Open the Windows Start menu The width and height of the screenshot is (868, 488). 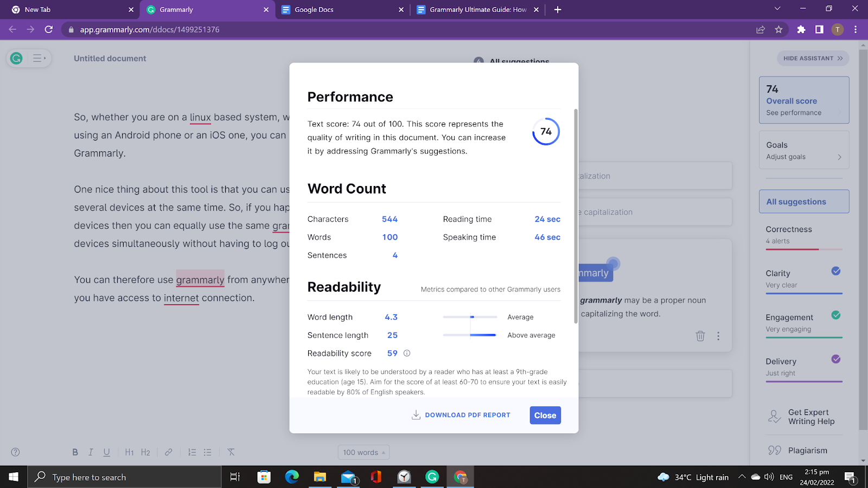(14, 477)
